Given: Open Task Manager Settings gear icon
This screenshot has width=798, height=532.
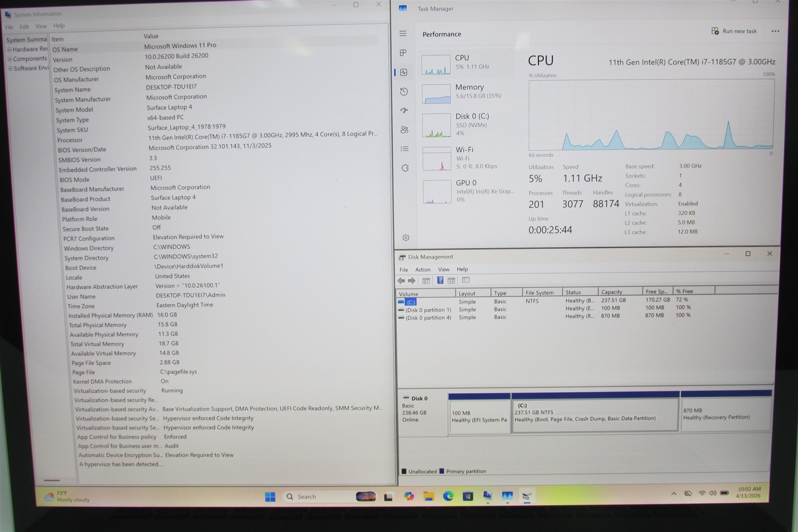Looking at the screenshot, I should (406, 238).
